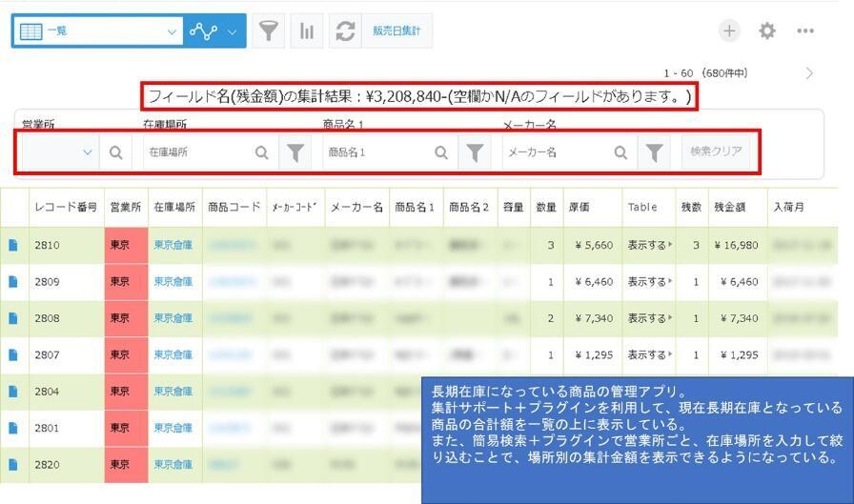Screen dimensions: 854x504
Task: Open record 2808 detail icon
Action: pos(13,318)
